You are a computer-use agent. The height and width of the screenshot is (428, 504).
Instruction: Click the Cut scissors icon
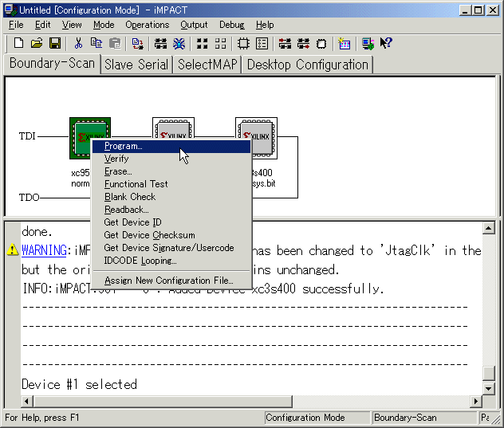[x=78, y=43]
